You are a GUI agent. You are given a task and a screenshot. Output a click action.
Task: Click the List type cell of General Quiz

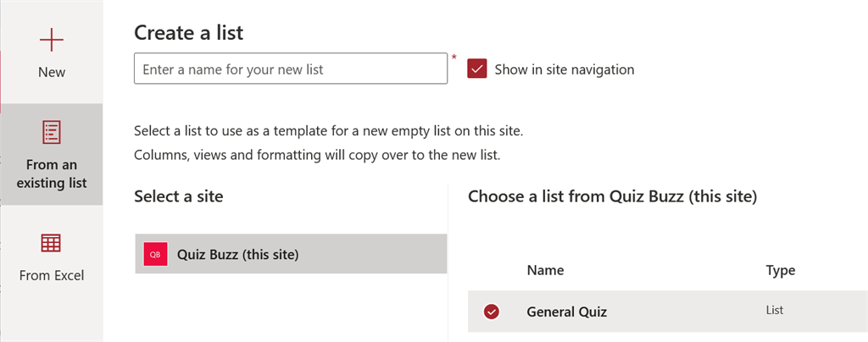click(774, 311)
